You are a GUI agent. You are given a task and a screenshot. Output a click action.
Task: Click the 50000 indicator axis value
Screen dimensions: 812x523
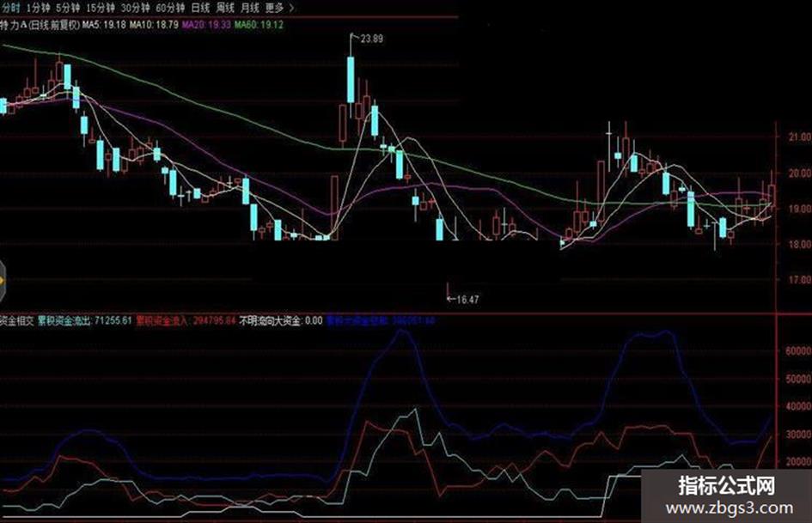(x=798, y=379)
